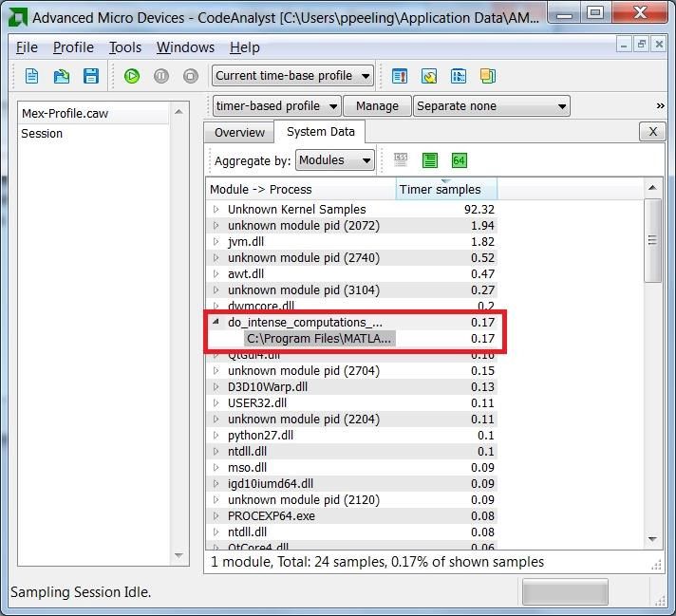Select unknown module pid (2204) row
This screenshot has width=676, height=616.
click(x=352, y=419)
